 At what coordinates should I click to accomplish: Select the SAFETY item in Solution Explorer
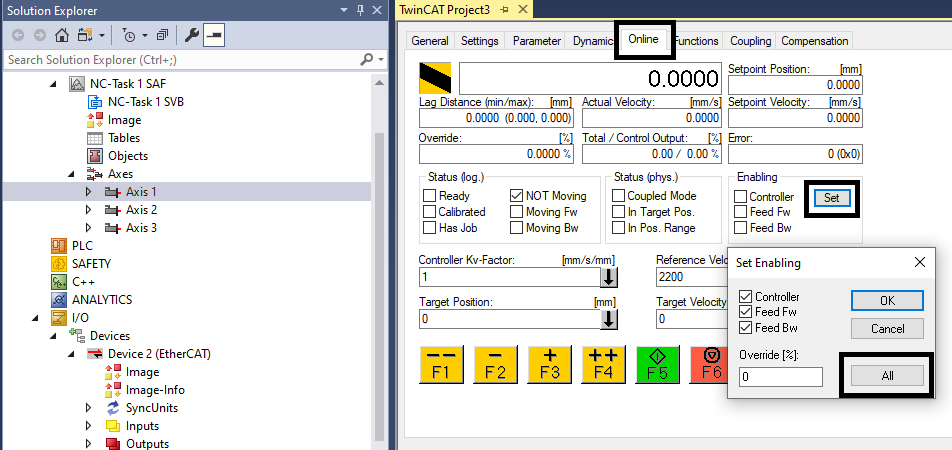click(91, 264)
